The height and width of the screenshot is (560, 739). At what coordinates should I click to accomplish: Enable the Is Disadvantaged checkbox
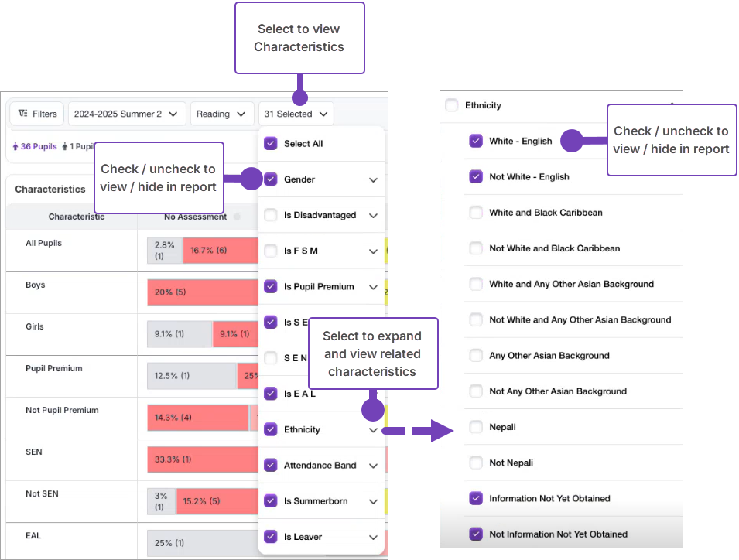tap(271, 215)
